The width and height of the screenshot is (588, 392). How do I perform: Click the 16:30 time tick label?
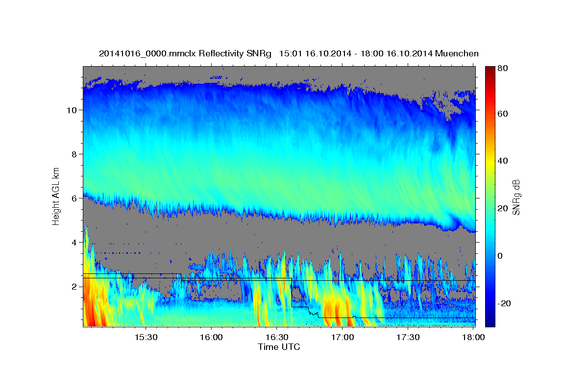coord(277,337)
